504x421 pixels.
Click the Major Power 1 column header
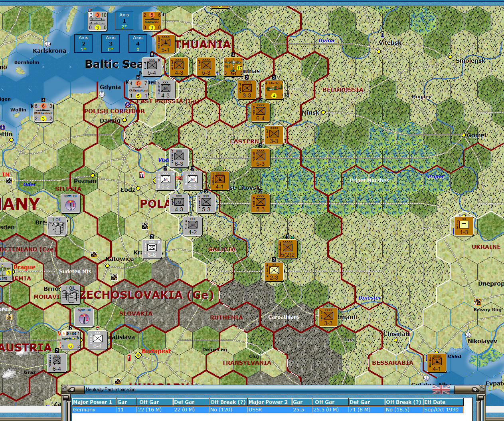click(x=94, y=402)
